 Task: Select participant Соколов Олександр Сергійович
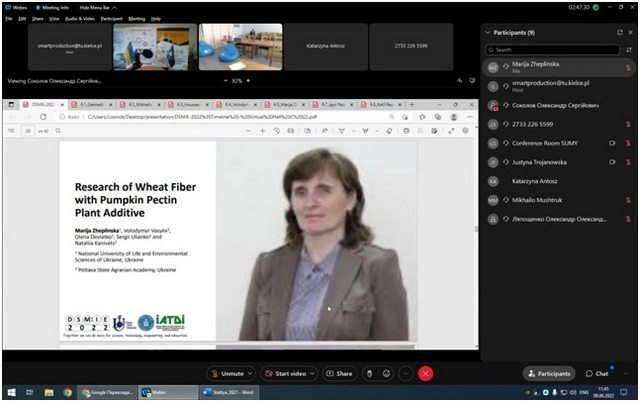(x=558, y=105)
